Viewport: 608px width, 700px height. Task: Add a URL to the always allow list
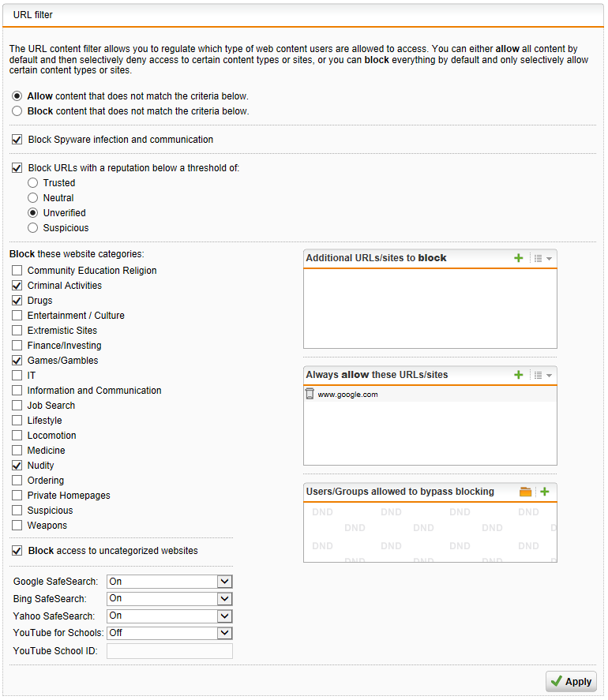click(x=518, y=375)
